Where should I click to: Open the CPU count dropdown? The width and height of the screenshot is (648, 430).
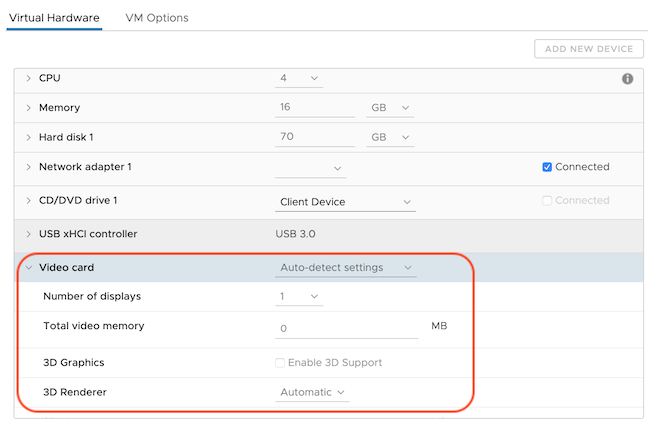[x=299, y=78]
